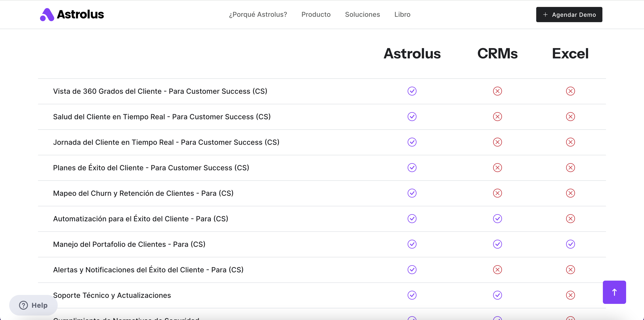Click the back-to-top arrow button
This screenshot has width=644, height=320.
pos(614,292)
